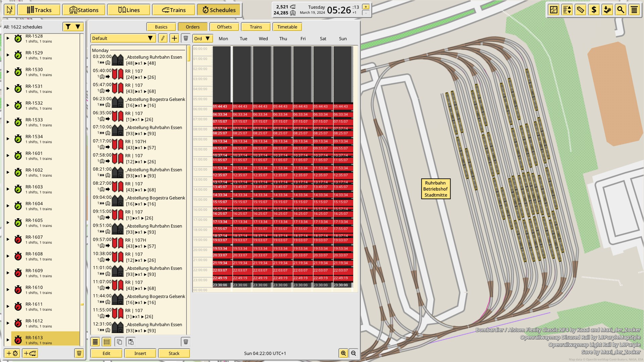This screenshot has width=644, height=362.
Task: Click the Insert button
Action: pyautogui.click(x=140, y=353)
